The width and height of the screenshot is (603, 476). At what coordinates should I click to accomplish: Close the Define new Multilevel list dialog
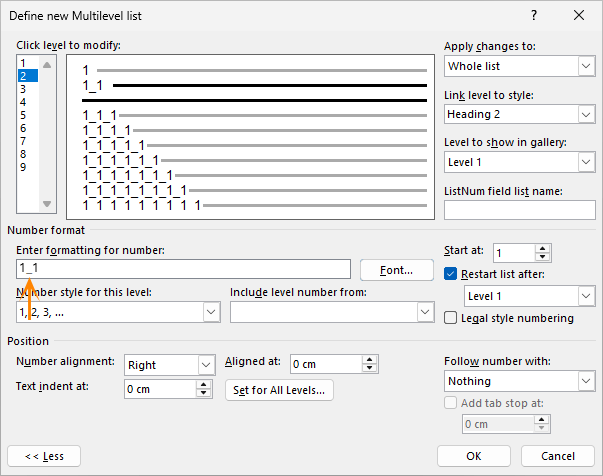tap(579, 15)
